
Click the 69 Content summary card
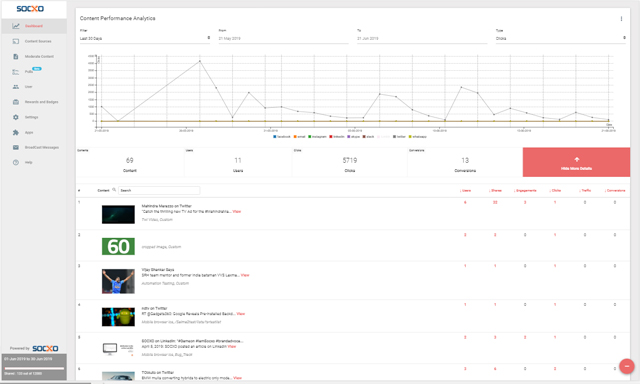pos(130,162)
